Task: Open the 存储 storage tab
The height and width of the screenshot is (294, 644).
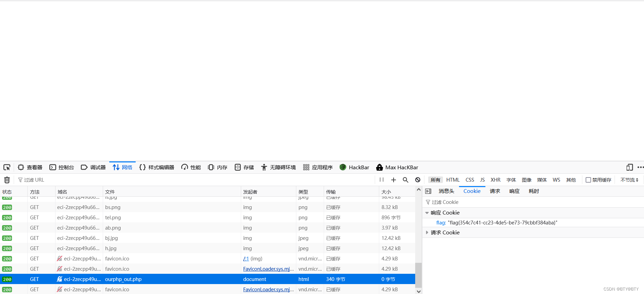Action: (244, 167)
